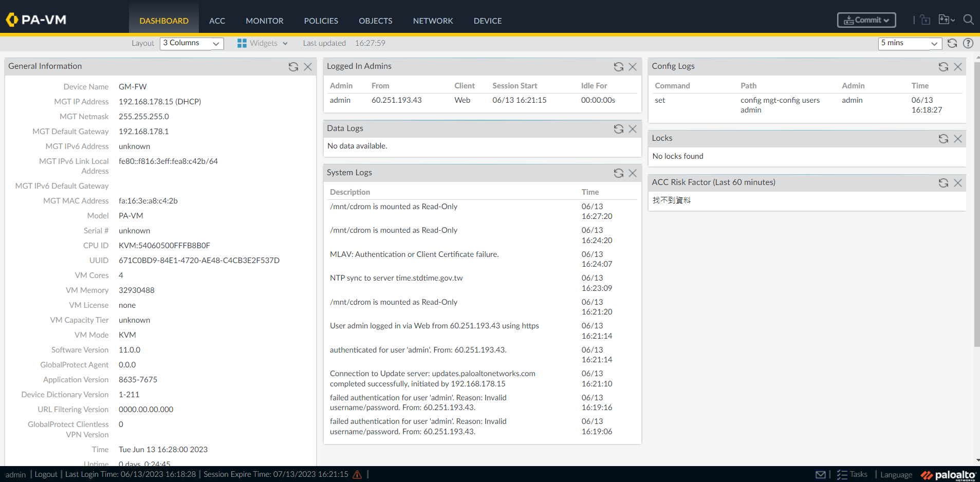The image size is (980, 482).
Task: Click the Update server connection log entry
Action: 433,379
